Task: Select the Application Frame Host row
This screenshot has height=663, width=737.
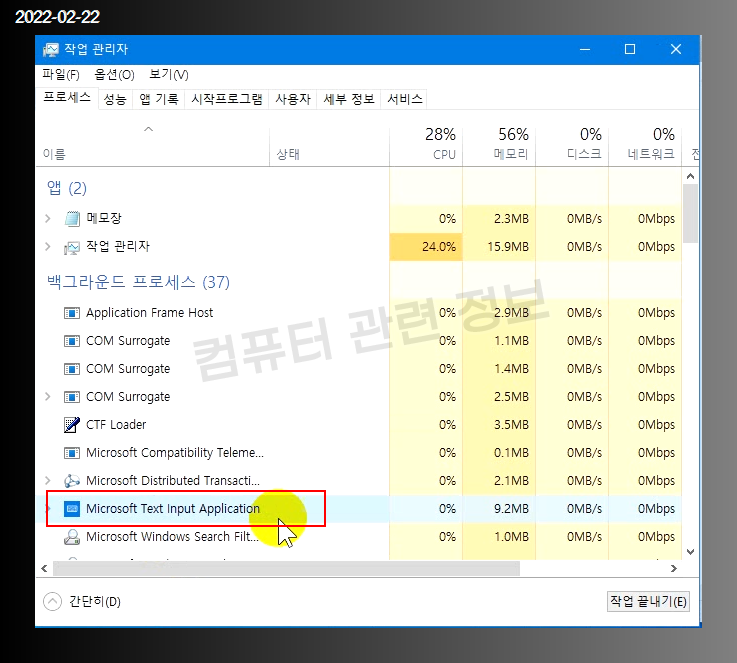Action: 359,313
